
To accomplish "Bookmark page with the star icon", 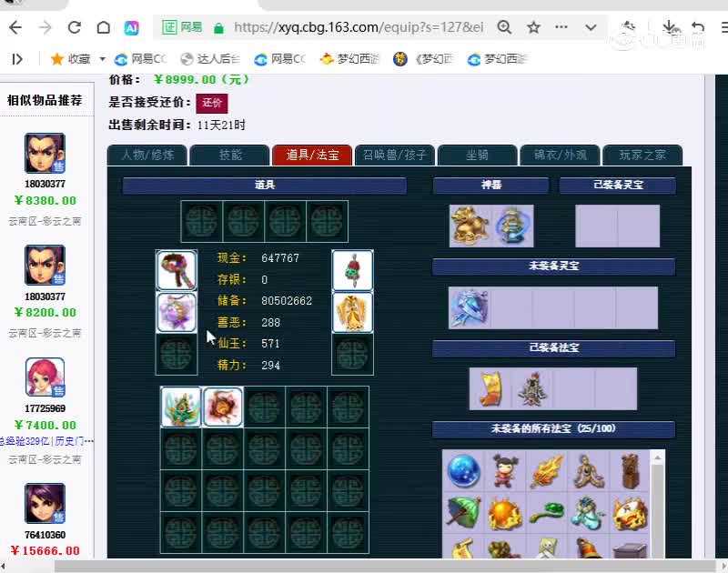I will 533,27.
